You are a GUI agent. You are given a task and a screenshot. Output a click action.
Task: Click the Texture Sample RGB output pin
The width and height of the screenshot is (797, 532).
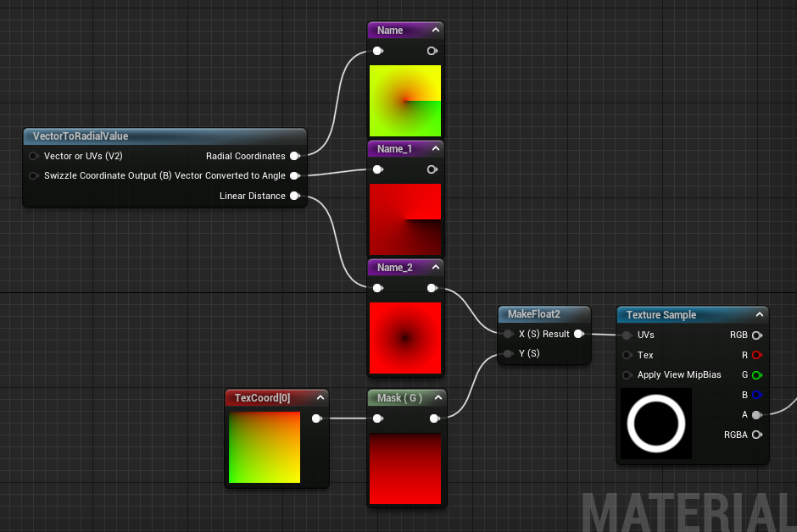(757, 335)
